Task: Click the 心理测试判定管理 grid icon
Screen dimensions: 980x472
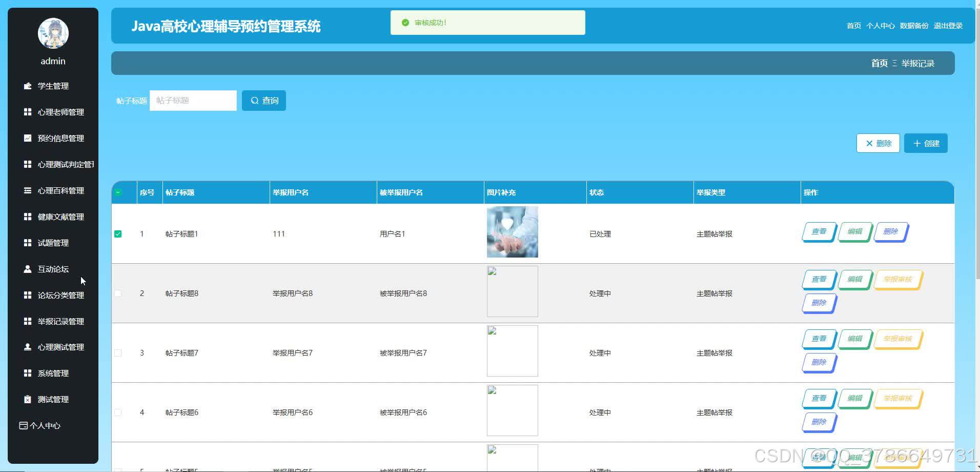Action: pos(28,164)
